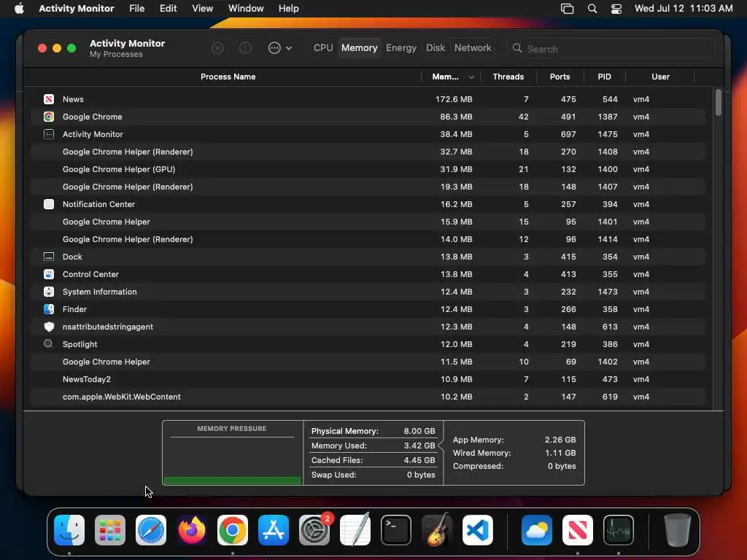Click the Stop process toolbar icon
The width and height of the screenshot is (747, 560).
[217, 48]
